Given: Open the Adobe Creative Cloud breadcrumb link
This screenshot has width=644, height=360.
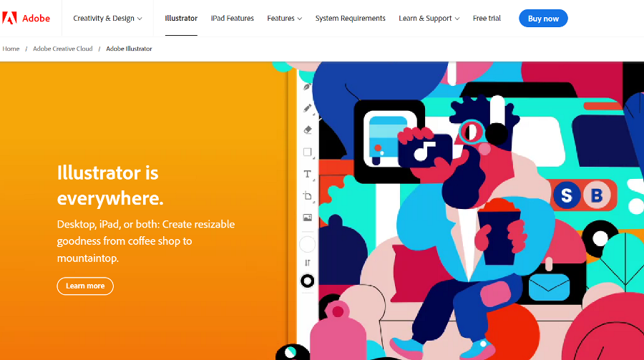Looking at the screenshot, I should click(x=62, y=49).
